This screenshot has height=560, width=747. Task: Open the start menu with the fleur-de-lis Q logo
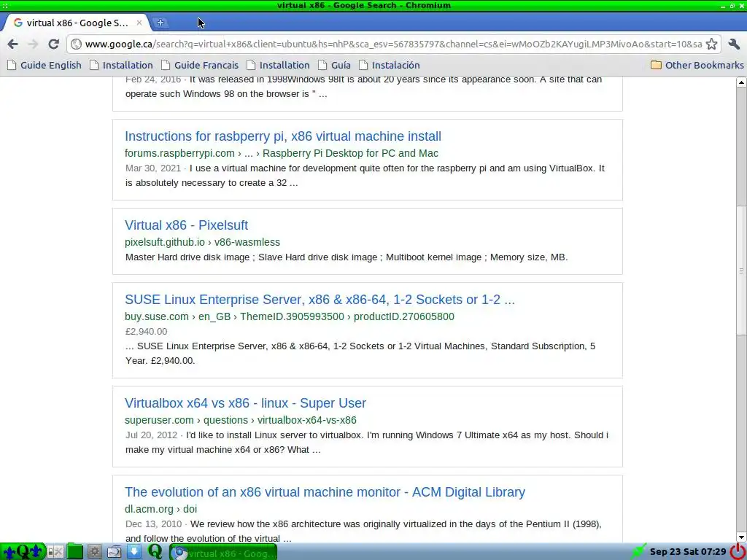tap(23, 552)
